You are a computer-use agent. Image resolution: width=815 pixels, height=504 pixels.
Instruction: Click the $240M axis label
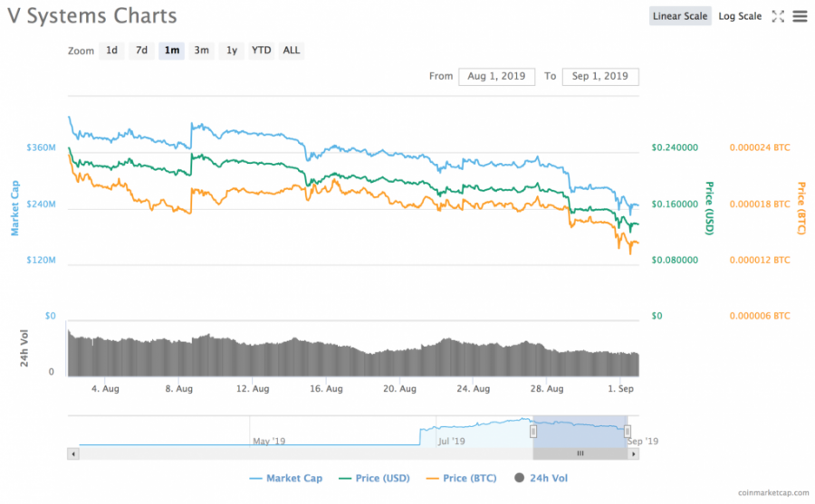[41, 204]
